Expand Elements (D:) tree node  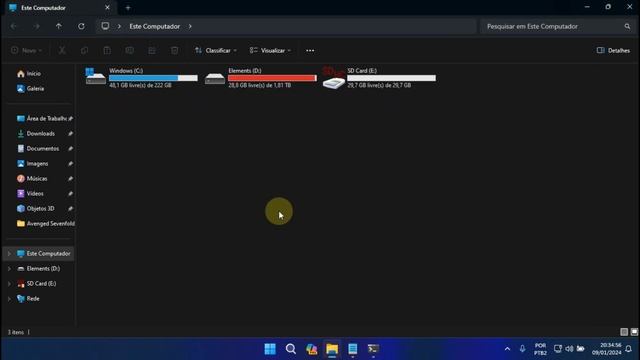(9, 269)
